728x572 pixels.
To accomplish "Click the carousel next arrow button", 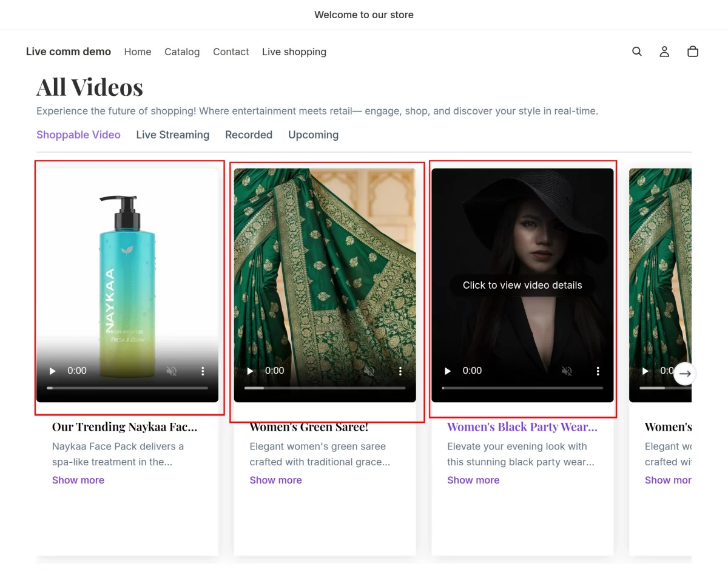I will [685, 374].
